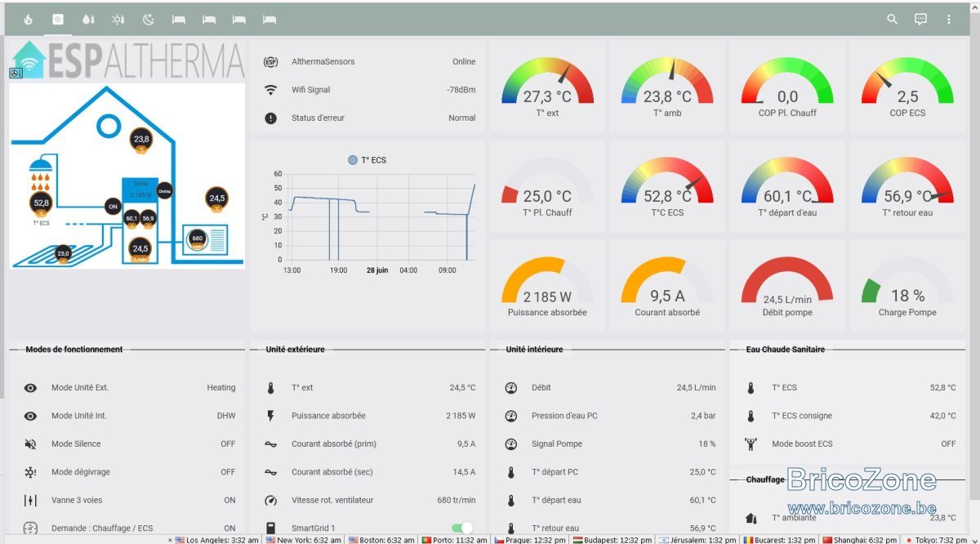Open the Mode Silence row
This screenshot has width=980, height=544.
[x=128, y=444]
